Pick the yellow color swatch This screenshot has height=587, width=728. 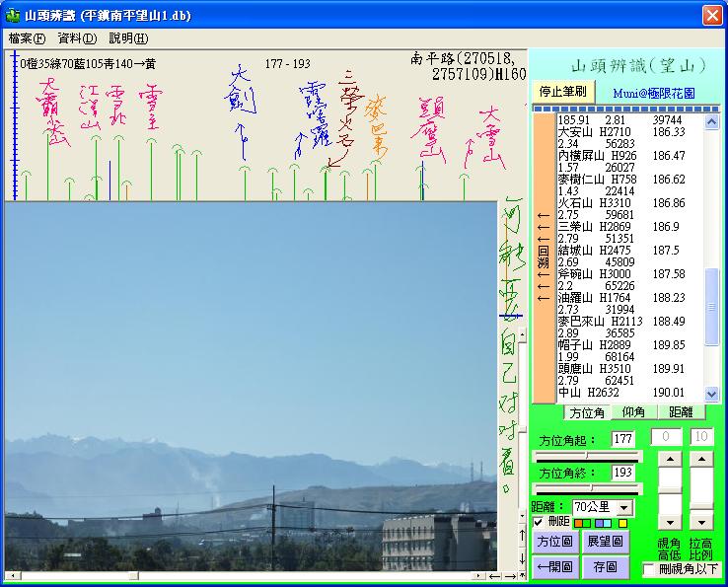click(x=622, y=523)
